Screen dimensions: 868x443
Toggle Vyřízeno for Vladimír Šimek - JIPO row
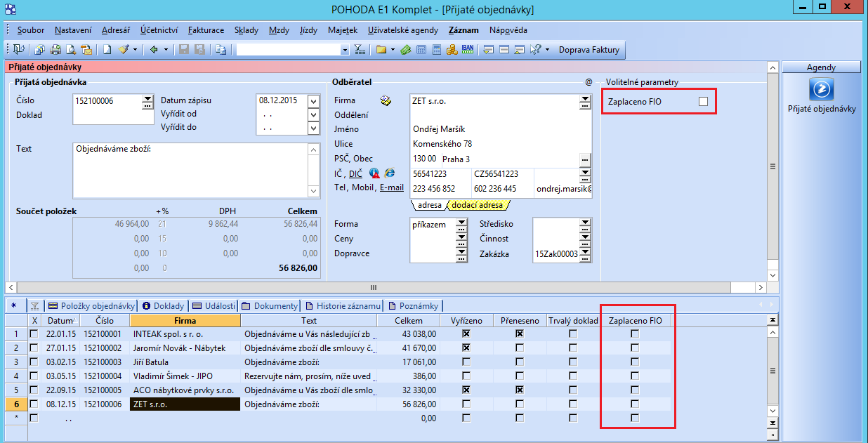click(x=466, y=376)
